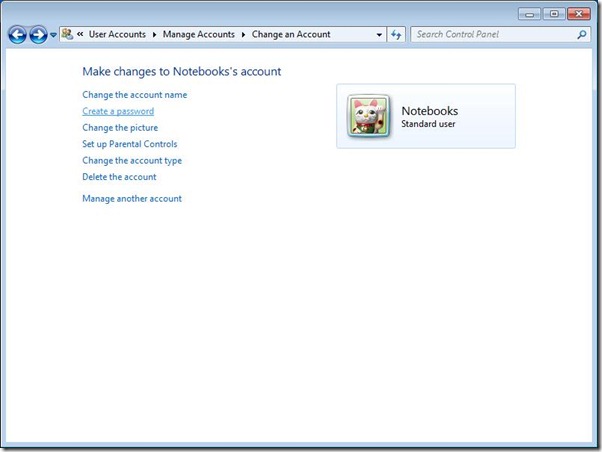Expand arrow after User Accounts breadcrumb

(154, 35)
